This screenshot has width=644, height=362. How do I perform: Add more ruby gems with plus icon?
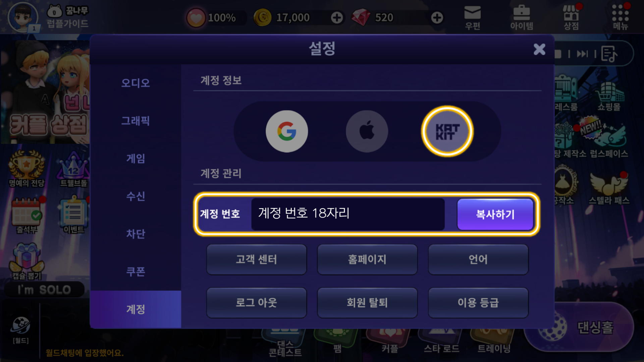437,18
